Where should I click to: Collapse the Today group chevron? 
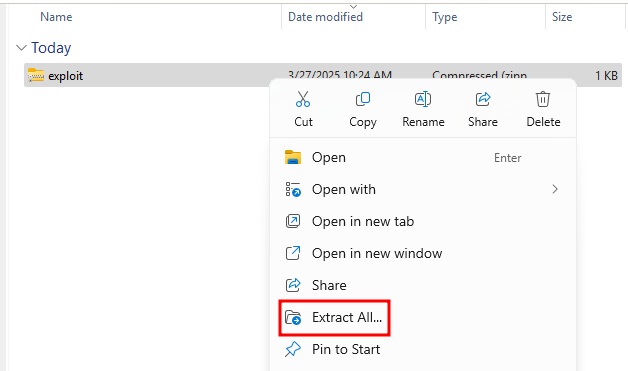(21, 48)
